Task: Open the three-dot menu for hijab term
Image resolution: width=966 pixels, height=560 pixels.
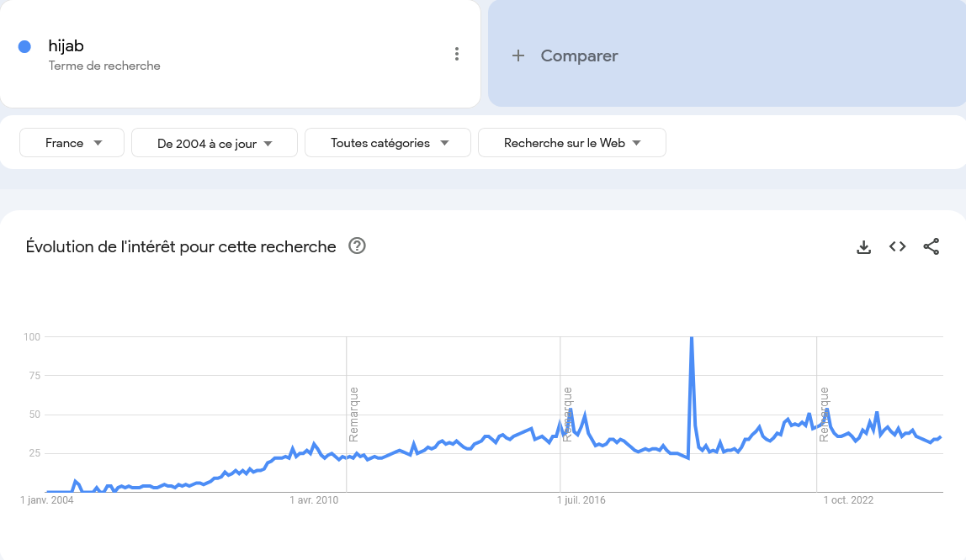Action: tap(457, 55)
